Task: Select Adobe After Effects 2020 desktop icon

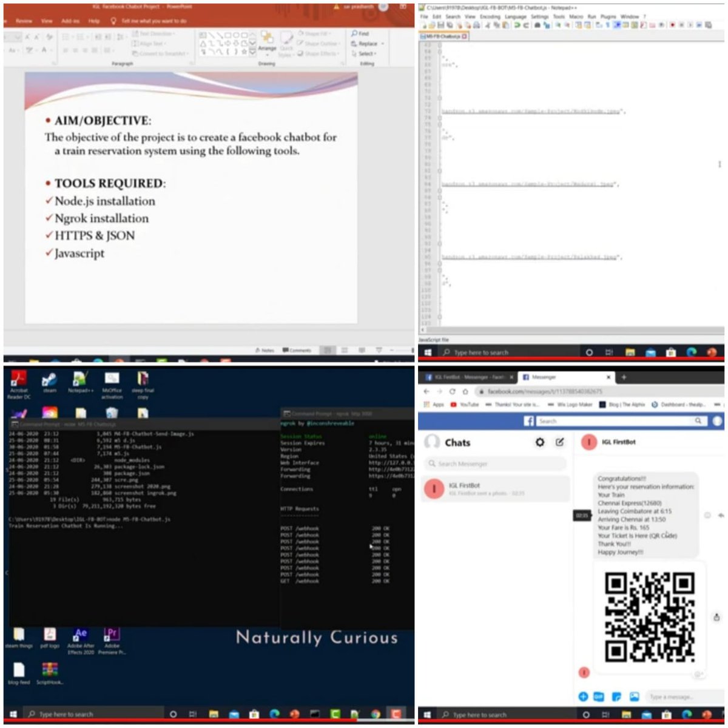Action: (81, 642)
